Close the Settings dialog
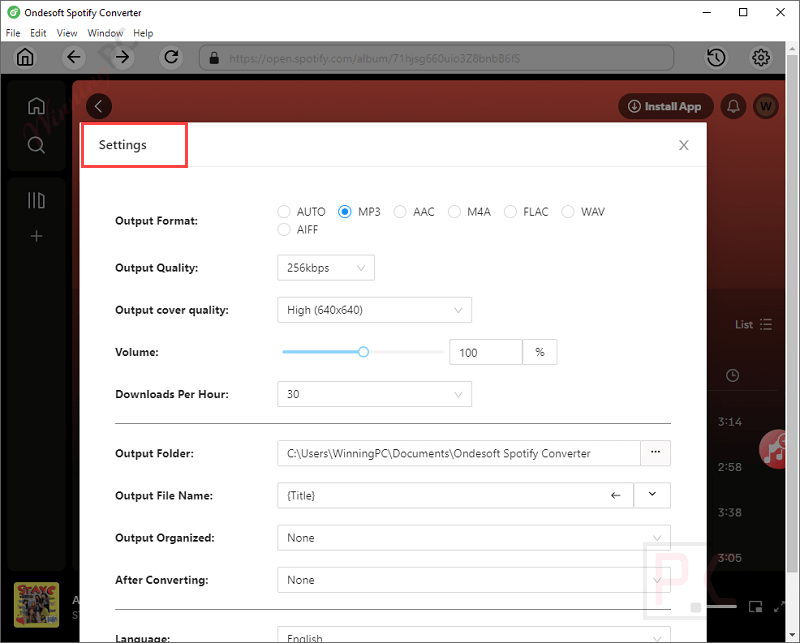Viewport: 800px width, 643px height. (x=684, y=145)
